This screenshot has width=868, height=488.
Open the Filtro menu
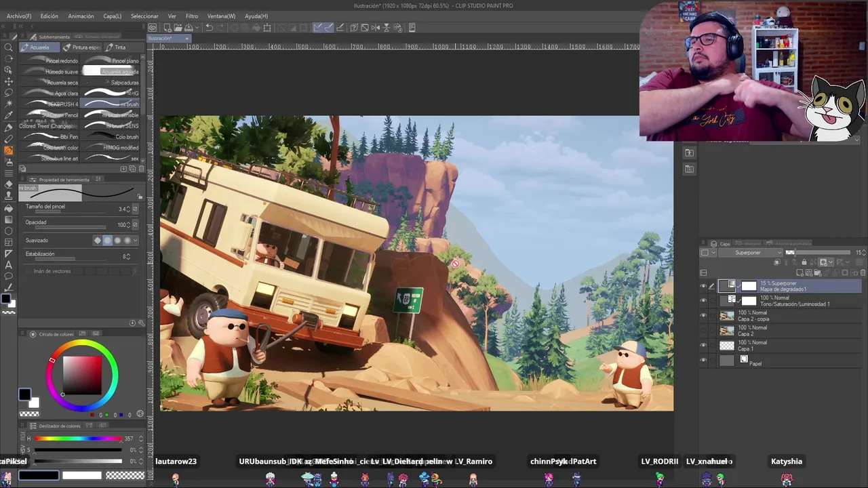click(192, 16)
